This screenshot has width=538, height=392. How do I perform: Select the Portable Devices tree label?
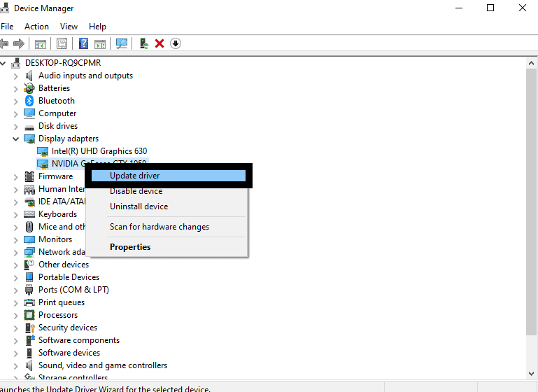[x=69, y=277]
